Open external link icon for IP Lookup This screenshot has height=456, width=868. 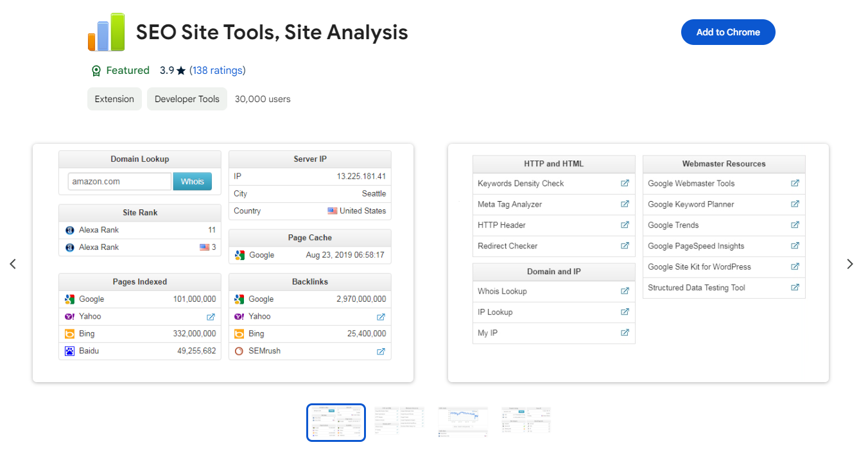[625, 312]
